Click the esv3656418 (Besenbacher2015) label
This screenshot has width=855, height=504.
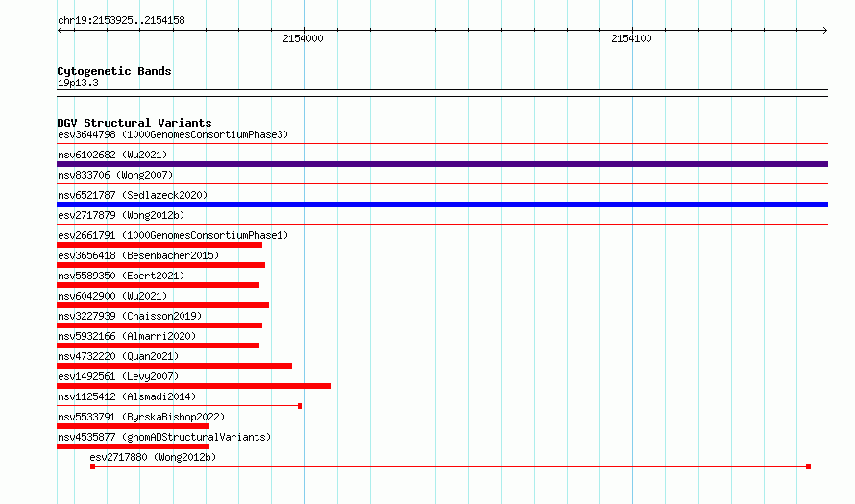coord(138,255)
